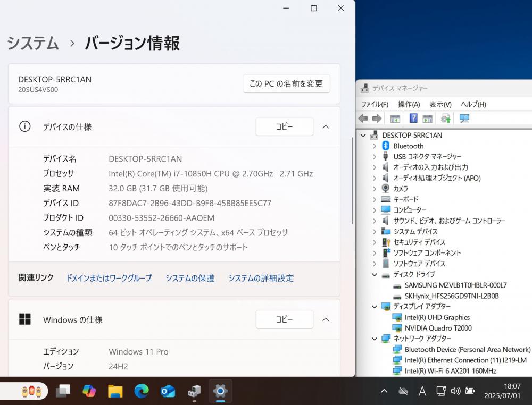Click the info icon beside デバイスの仕様

pos(25,126)
